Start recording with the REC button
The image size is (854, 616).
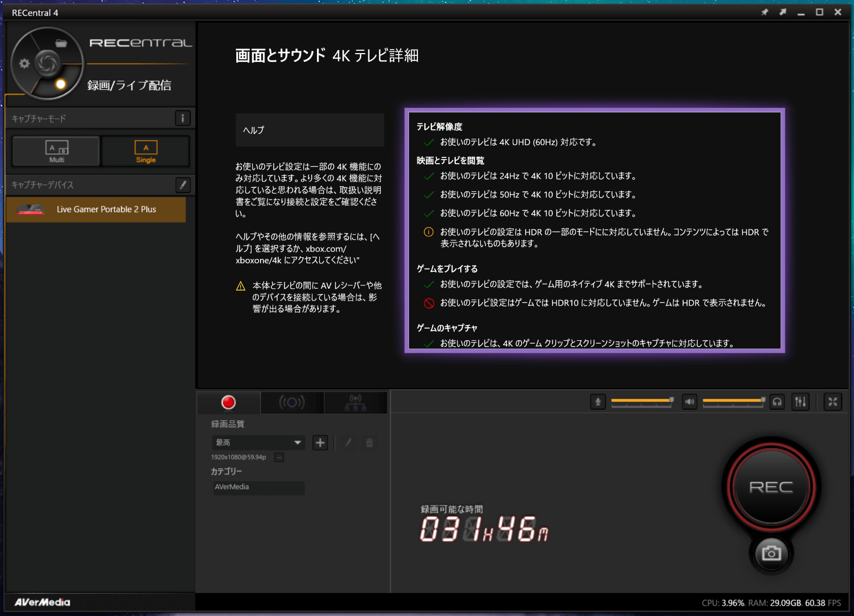click(x=771, y=486)
